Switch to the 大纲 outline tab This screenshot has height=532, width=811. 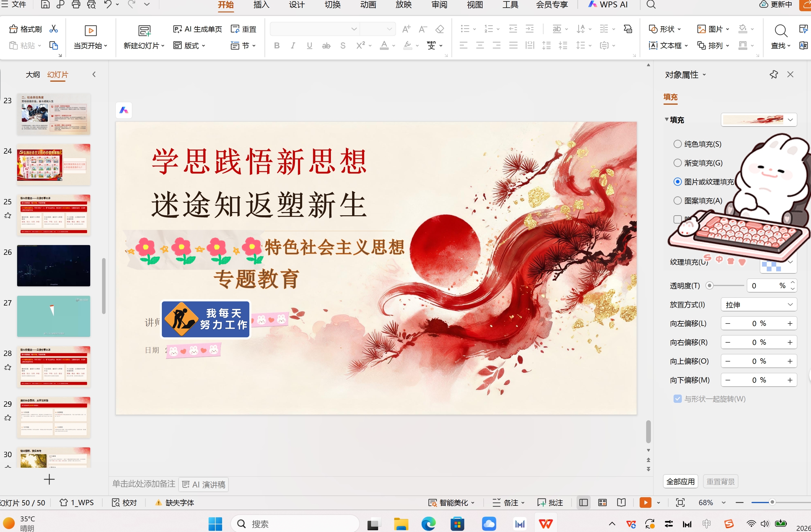pos(33,75)
